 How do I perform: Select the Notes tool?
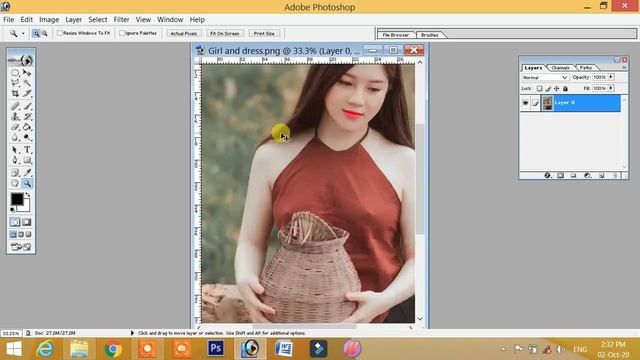tap(15, 173)
